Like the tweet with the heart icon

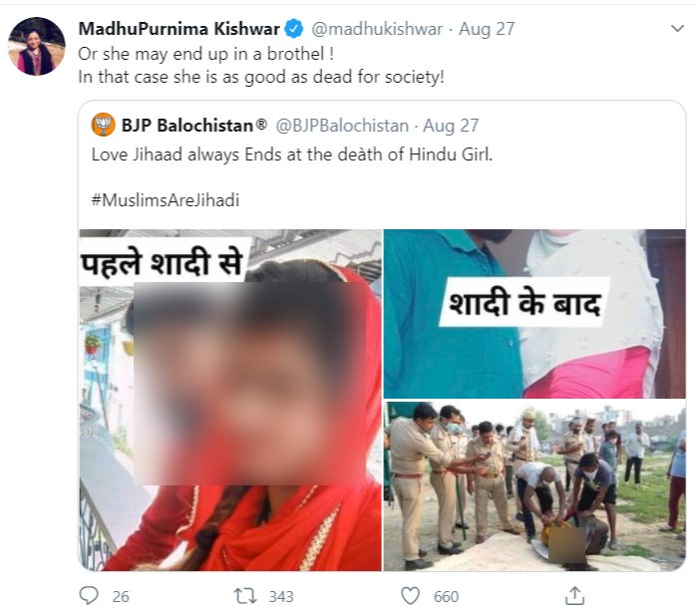pos(410,596)
